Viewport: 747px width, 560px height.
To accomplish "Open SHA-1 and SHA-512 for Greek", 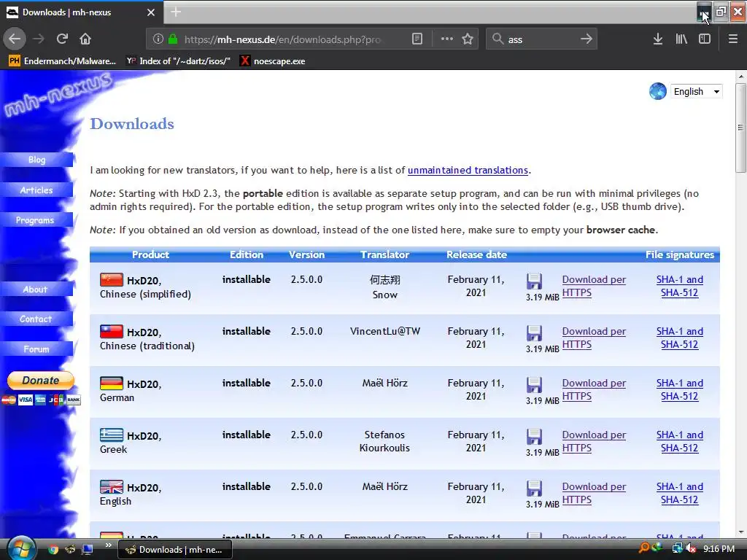I will (680, 441).
